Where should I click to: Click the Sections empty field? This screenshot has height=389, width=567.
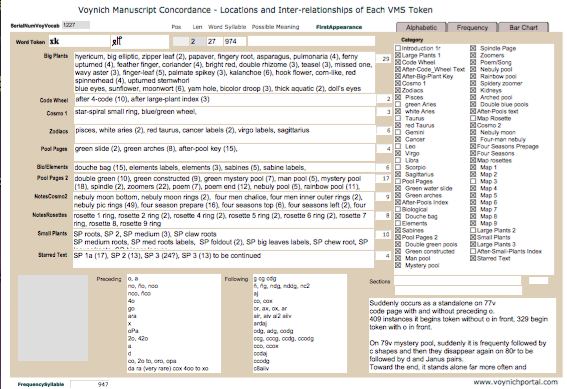pyautogui.click(x=457, y=281)
